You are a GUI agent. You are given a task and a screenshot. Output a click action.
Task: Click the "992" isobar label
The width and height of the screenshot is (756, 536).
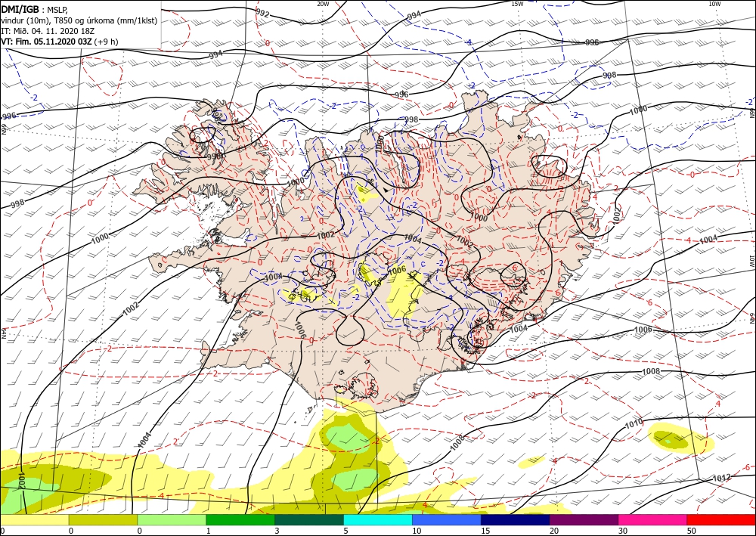[262, 13]
